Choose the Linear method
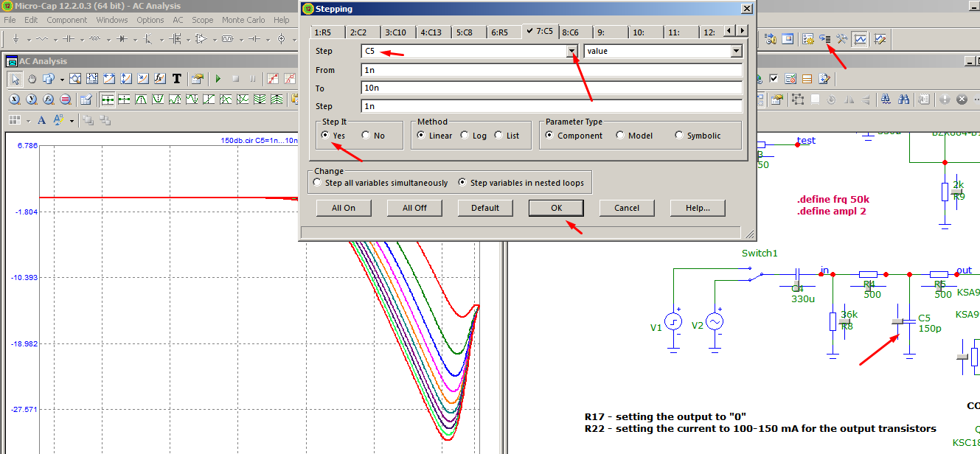The height and width of the screenshot is (454, 980). [420, 136]
